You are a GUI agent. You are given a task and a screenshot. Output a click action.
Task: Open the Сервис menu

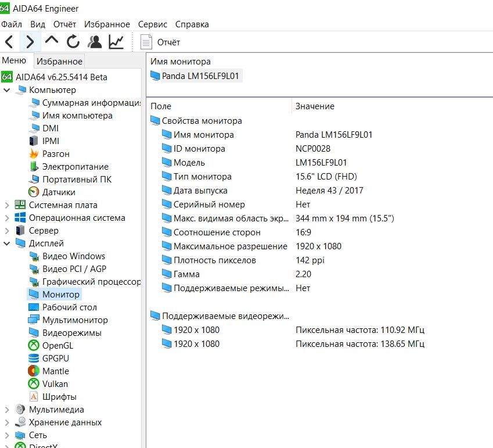(x=153, y=24)
